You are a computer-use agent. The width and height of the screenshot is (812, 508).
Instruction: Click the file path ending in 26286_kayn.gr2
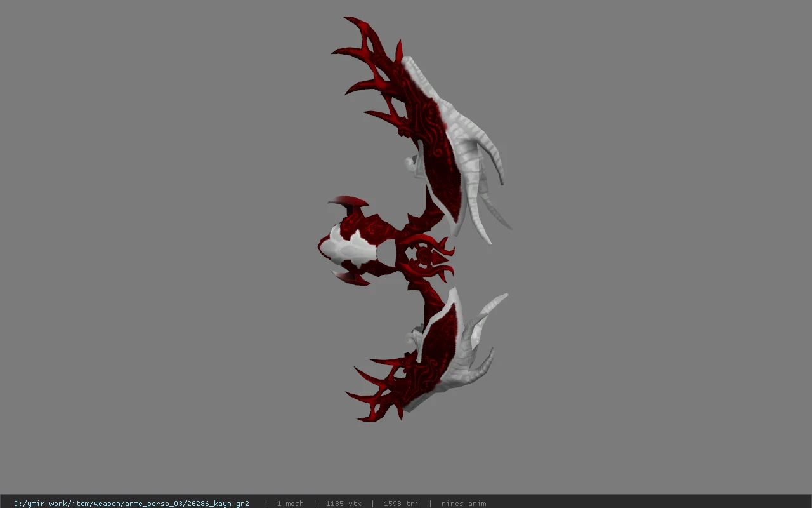[x=131, y=504]
